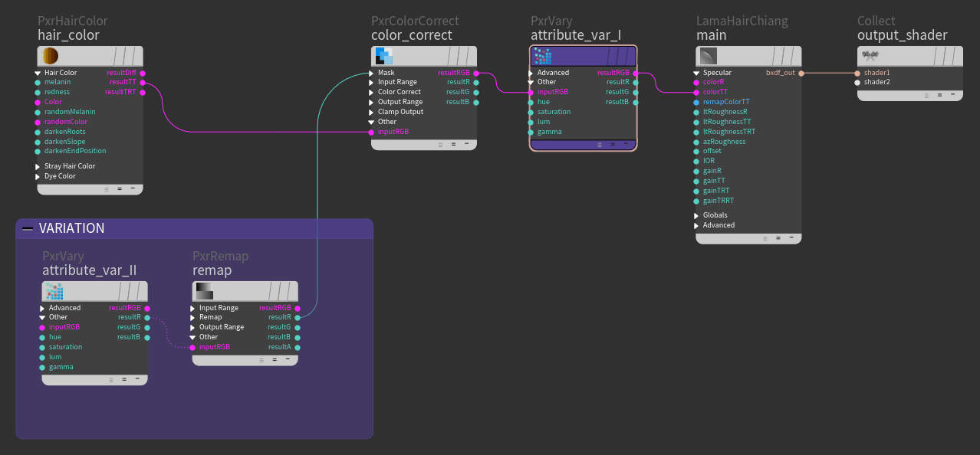Collapse inputs icon on main node footer
The width and height of the screenshot is (980, 455).
pos(791,238)
